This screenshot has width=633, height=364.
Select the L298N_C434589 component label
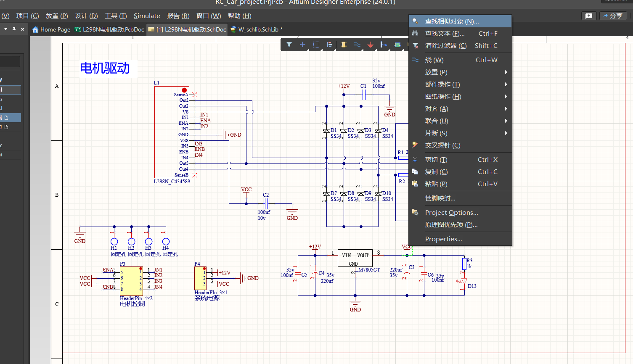click(172, 182)
